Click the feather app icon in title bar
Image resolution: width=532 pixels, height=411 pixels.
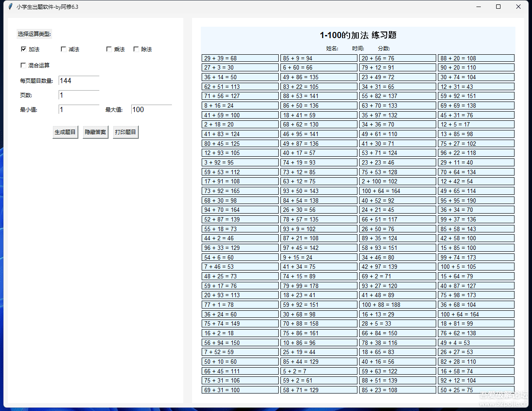(10, 7)
